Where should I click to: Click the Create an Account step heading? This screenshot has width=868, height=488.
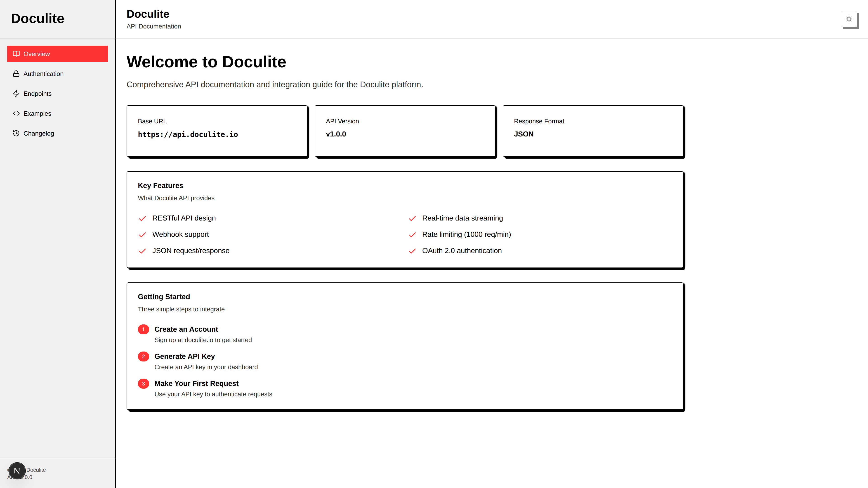[x=186, y=329]
